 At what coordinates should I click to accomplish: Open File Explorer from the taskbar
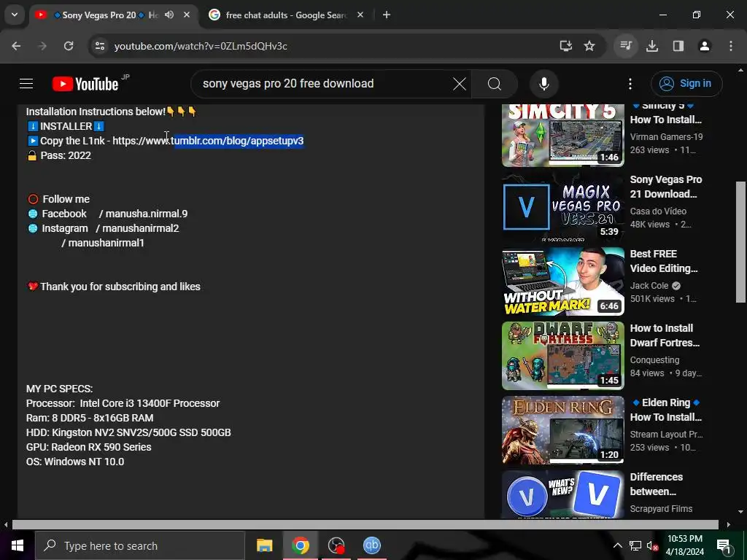pos(264,545)
